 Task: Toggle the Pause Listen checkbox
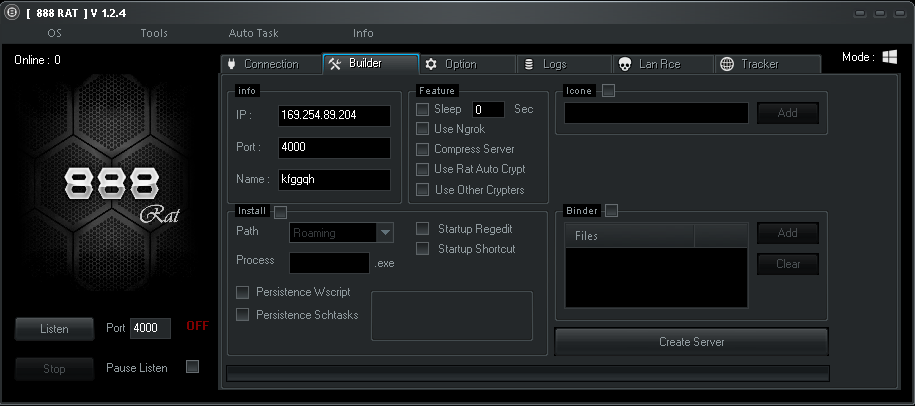(192, 367)
